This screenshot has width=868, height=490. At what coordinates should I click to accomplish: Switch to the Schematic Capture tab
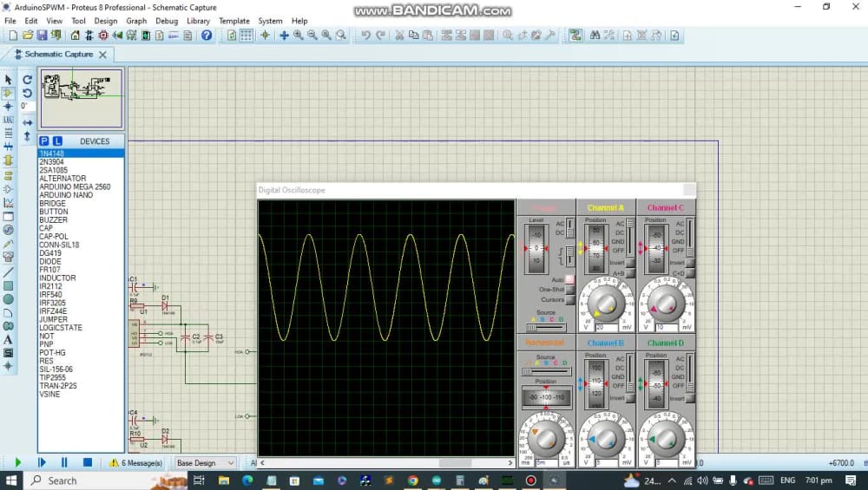[x=59, y=54]
